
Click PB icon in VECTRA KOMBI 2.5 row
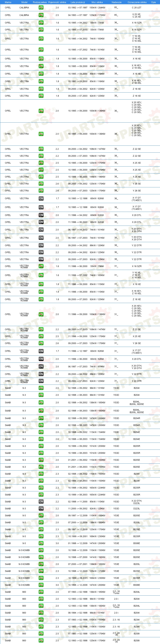click(x=41, y=336)
